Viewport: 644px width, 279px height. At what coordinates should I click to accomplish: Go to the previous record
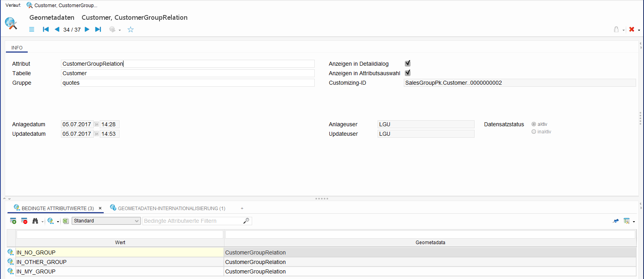[x=57, y=29]
